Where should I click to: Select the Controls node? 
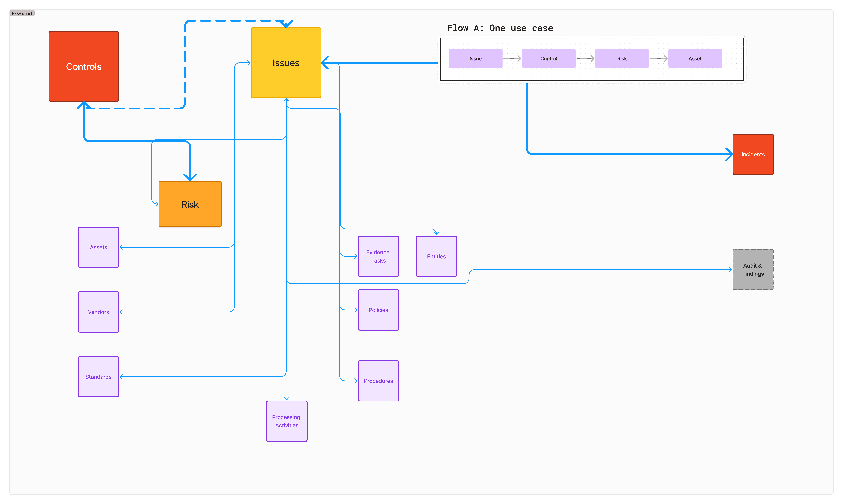(84, 66)
